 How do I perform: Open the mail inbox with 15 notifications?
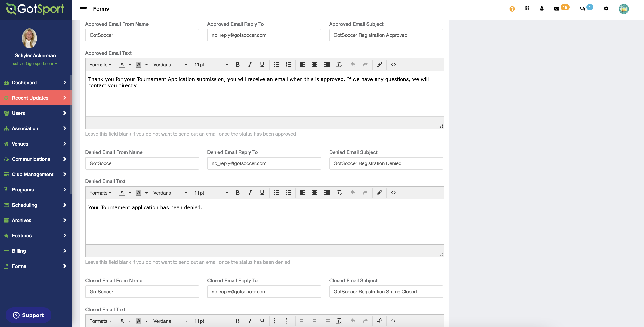[x=561, y=8]
